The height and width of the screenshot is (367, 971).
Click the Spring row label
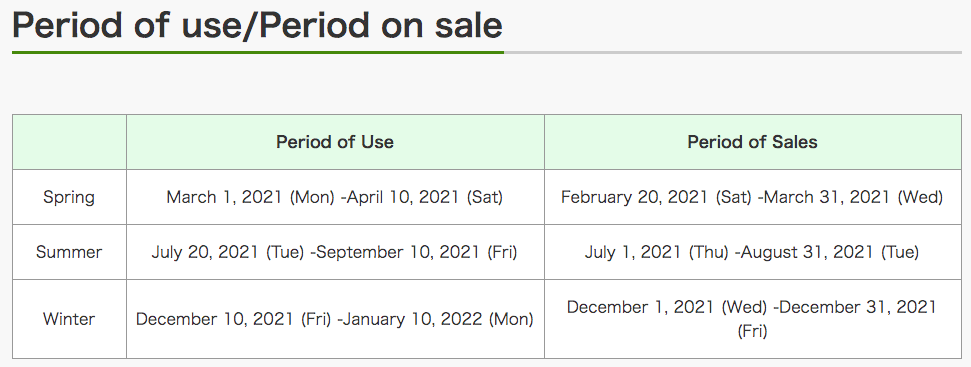tap(69, 197)
